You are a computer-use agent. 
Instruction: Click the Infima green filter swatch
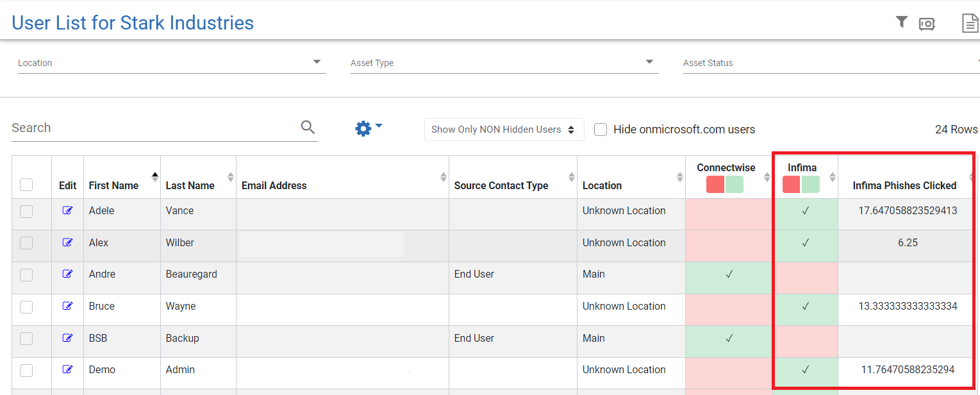[811, 185]
